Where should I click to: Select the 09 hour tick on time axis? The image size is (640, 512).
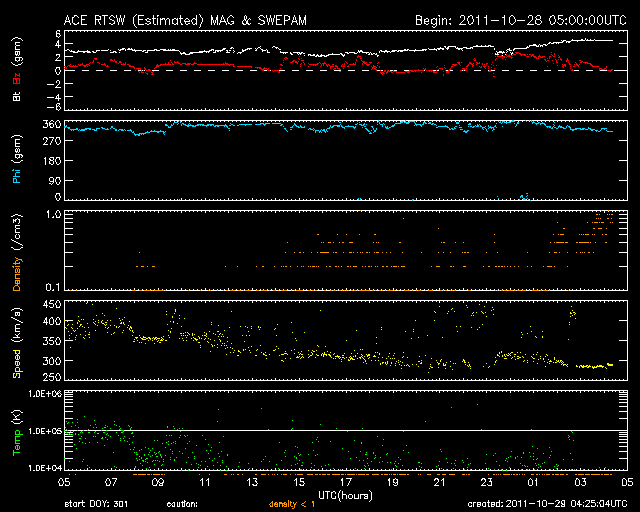[158, 482]
